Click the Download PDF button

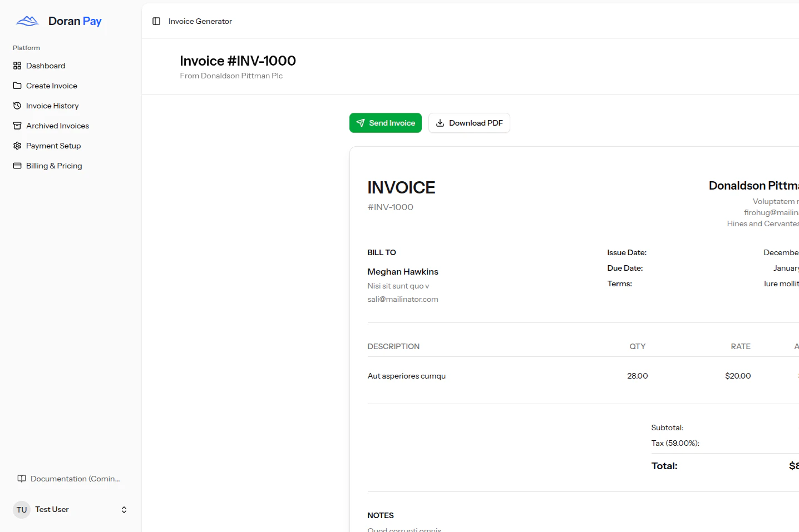tap(469, 123)
